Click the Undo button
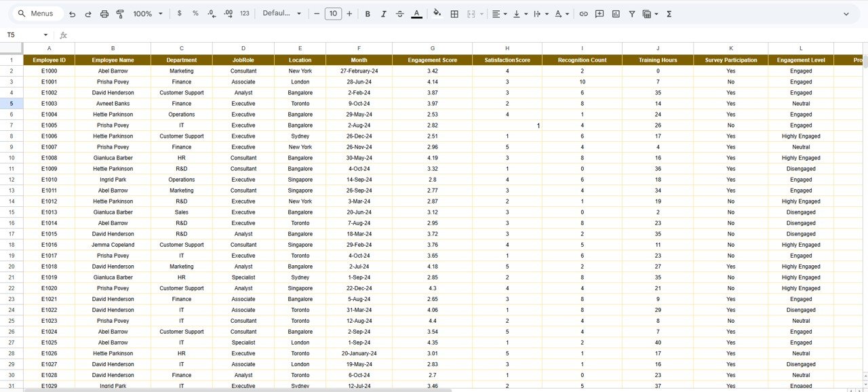This screenshot has width=868, height=392. tap(72, 14)
